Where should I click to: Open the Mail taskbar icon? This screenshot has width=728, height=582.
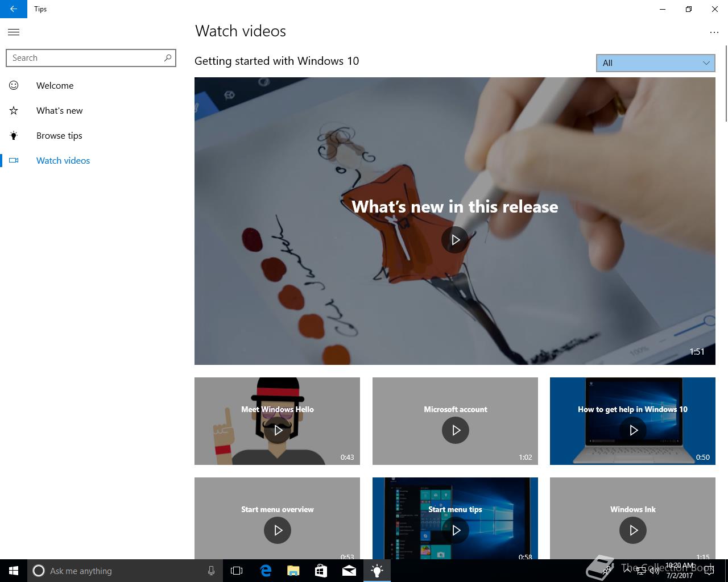tap(349, 571)
